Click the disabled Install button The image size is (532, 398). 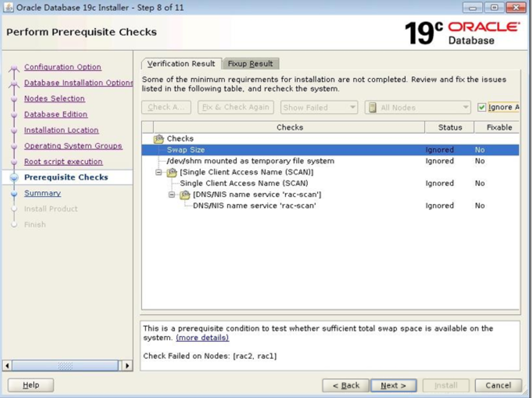446,386
